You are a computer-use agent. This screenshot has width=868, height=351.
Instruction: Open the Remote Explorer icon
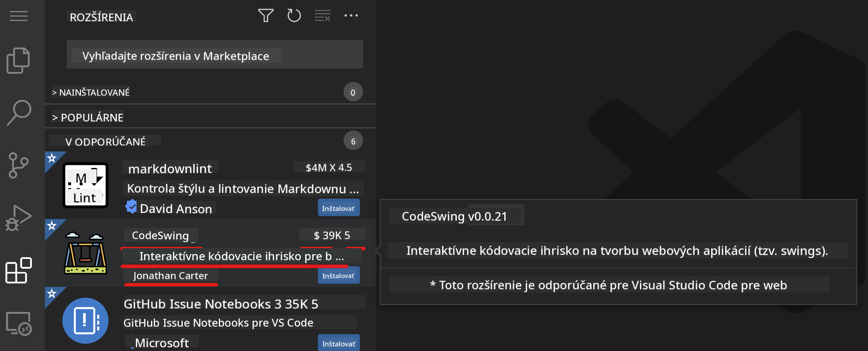pyautogui.click(x=19, y=323)
